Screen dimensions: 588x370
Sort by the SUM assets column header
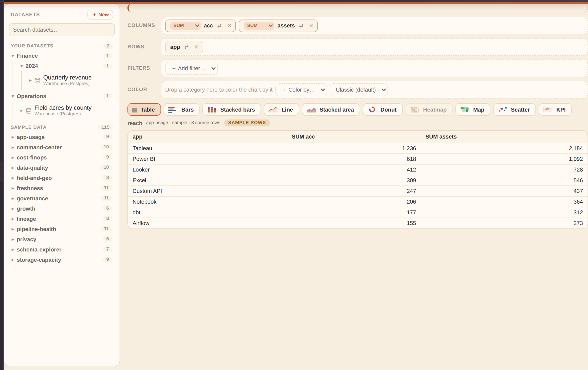point(441,137)
